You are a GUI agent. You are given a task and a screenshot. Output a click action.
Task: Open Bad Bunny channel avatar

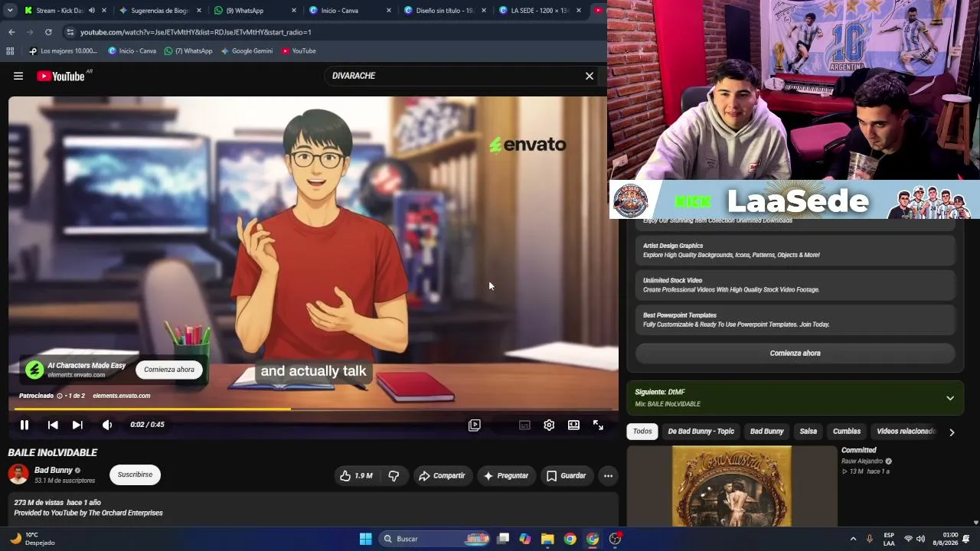pyautogui.click(x=18, y=474)
